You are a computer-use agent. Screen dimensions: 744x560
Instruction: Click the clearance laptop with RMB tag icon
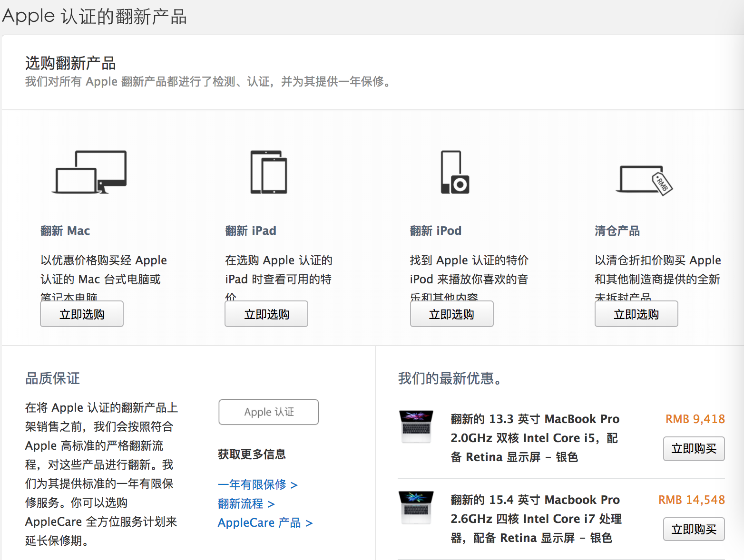(644, 180)
